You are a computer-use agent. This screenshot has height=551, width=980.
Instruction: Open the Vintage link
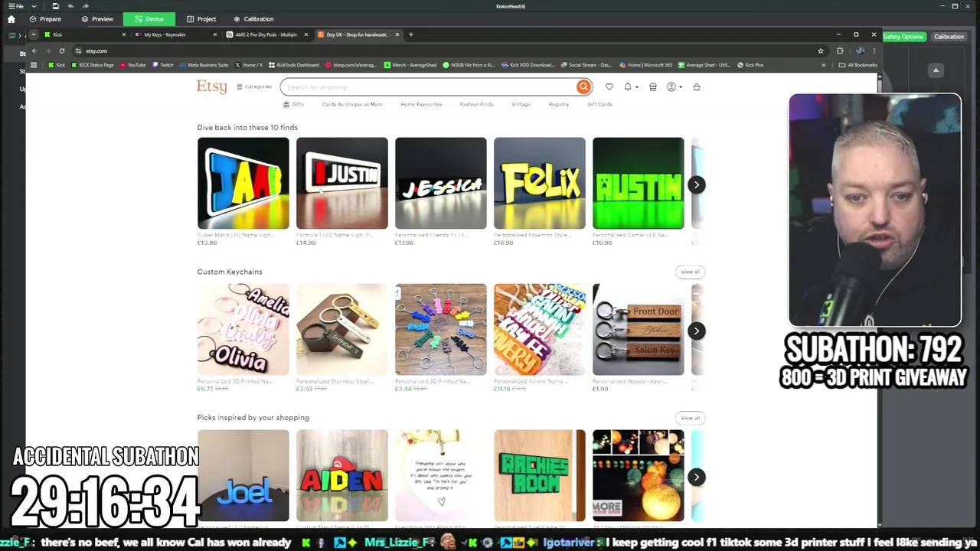tap(521, 104)
